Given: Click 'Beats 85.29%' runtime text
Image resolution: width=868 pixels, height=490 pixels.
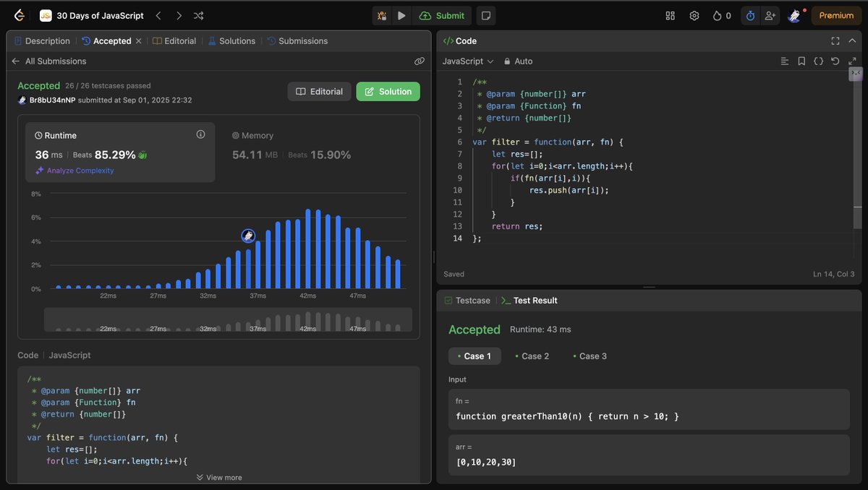Looking at the screenshot, I should click(x=104, y=155).
